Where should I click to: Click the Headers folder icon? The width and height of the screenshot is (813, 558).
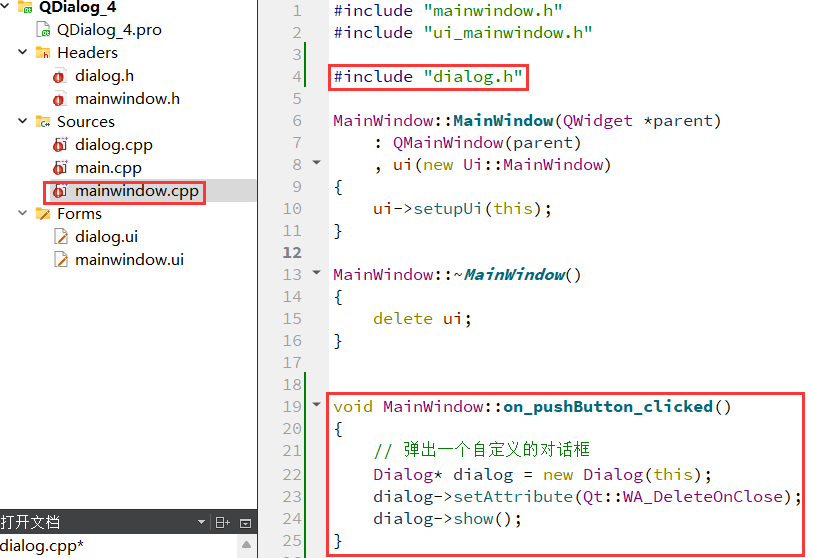[43, 52]
